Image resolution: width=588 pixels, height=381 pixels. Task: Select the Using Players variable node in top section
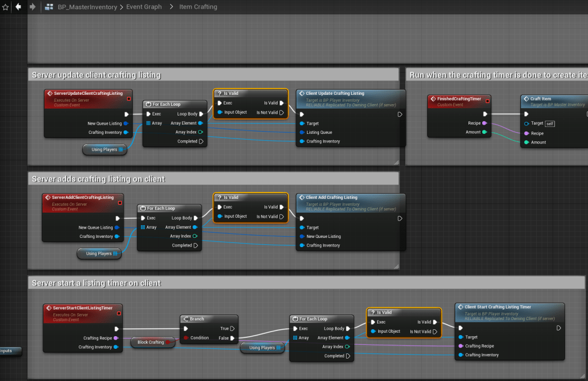tap(102, 149)
